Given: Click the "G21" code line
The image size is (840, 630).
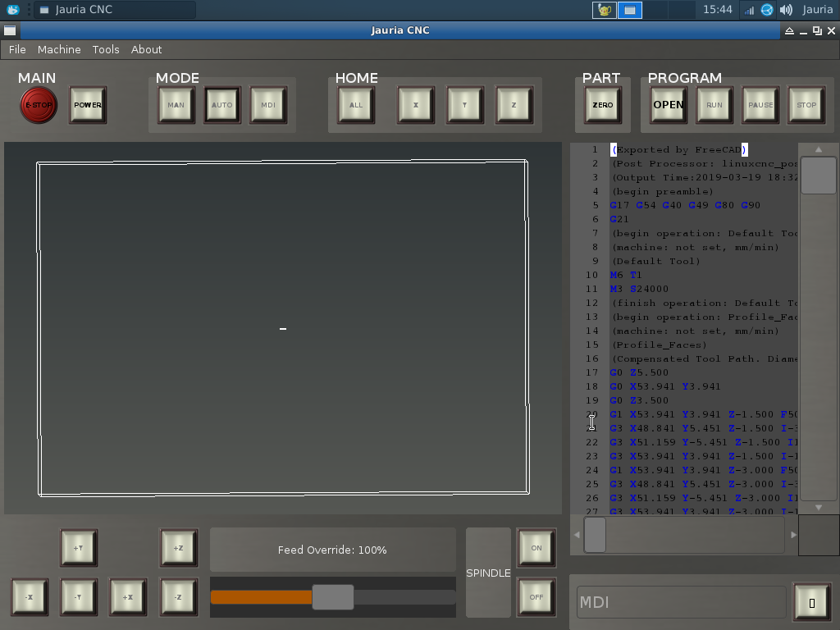Looking at the screenshot, I should [619, 219].
